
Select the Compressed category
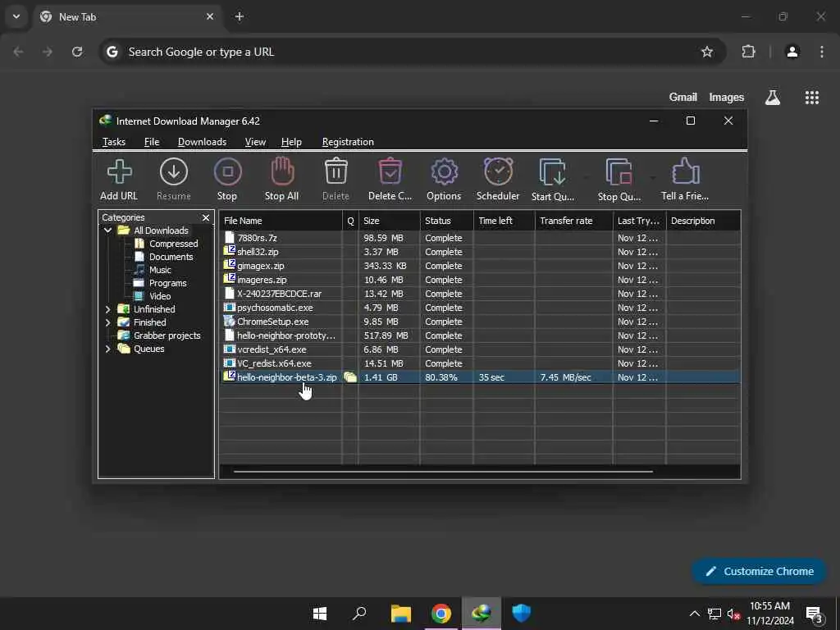[174, 244]
